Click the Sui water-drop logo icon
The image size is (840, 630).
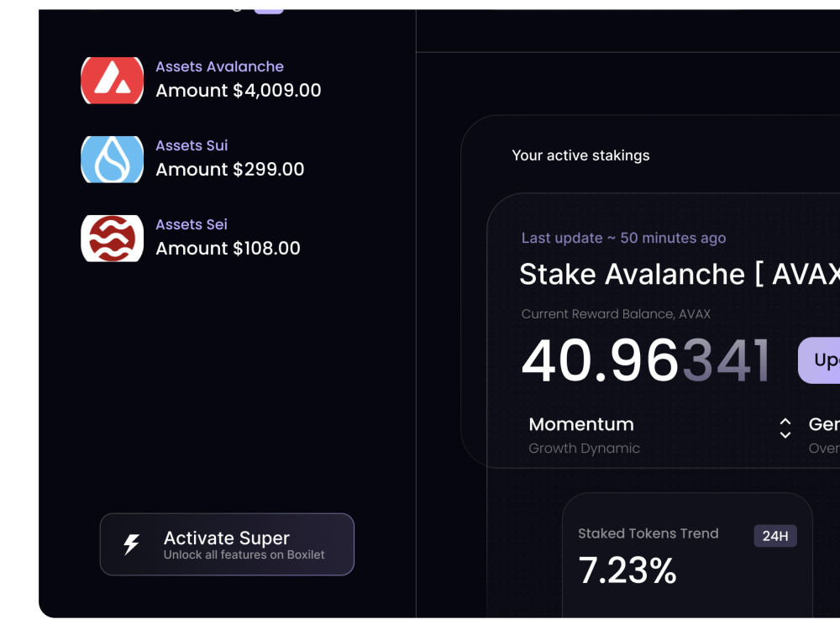(x=112, y=159)
